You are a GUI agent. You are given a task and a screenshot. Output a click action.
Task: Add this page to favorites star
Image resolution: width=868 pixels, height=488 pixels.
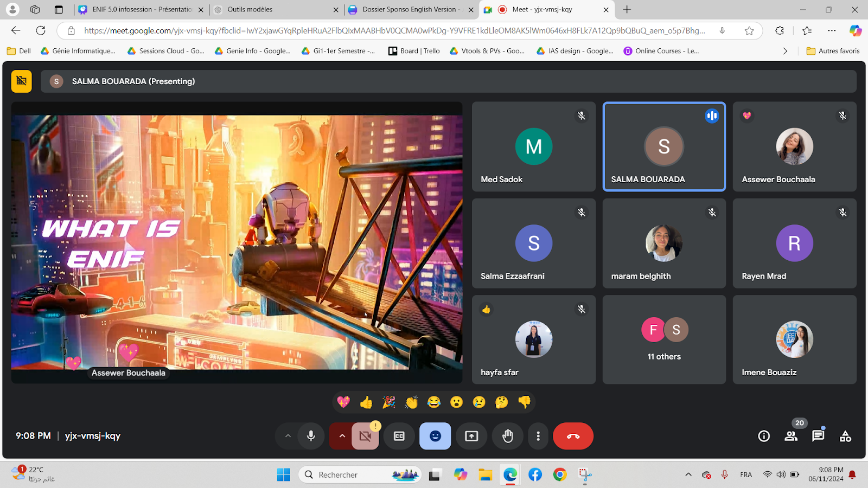pos(749,31)
